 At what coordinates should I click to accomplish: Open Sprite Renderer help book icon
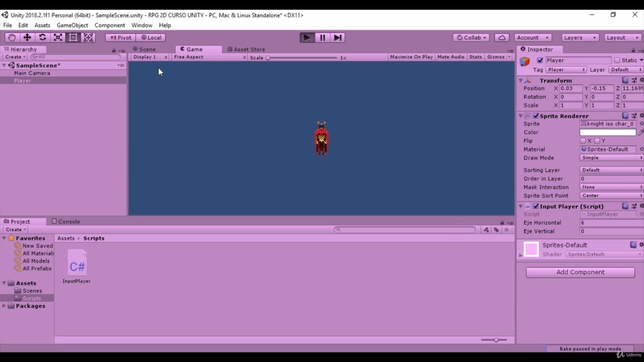pyautogui.click(x=625, y=116)
